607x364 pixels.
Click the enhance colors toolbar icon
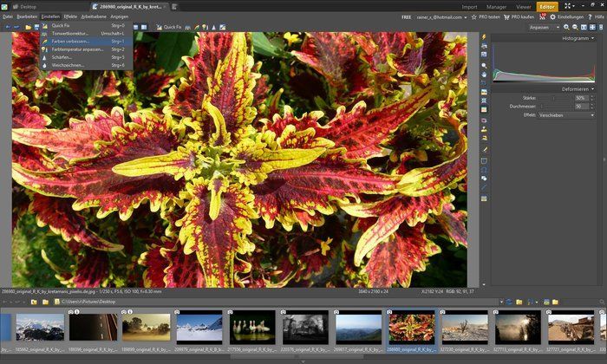tap(197, 27)
